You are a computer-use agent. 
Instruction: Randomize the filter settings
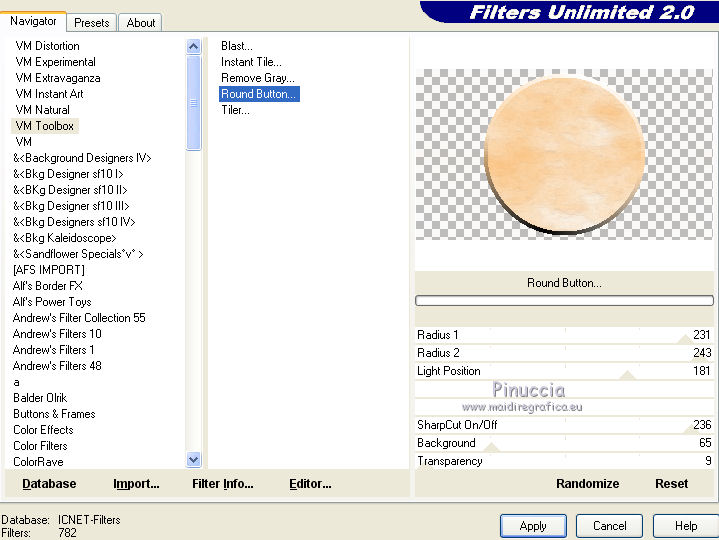tap(587, 484)
